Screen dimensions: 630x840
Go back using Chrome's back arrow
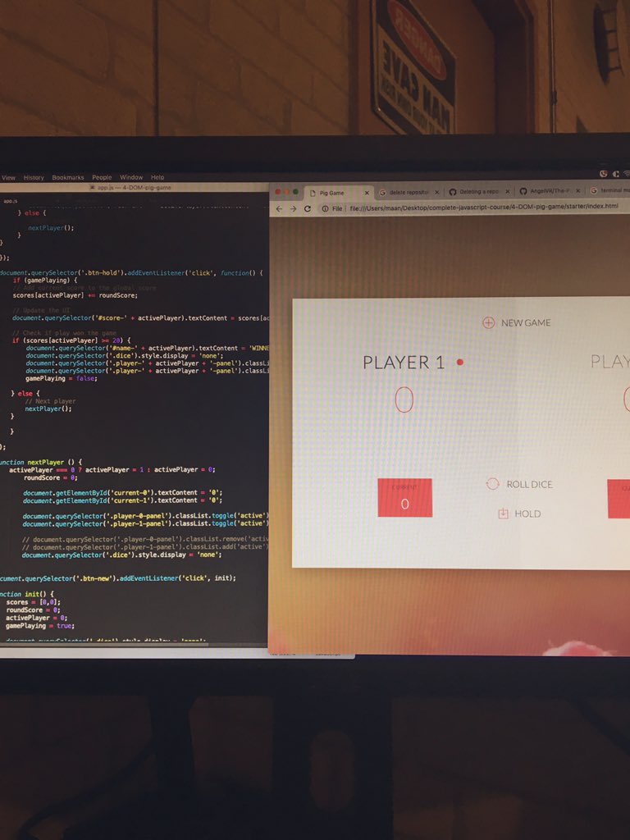click(x=279, y=209)
